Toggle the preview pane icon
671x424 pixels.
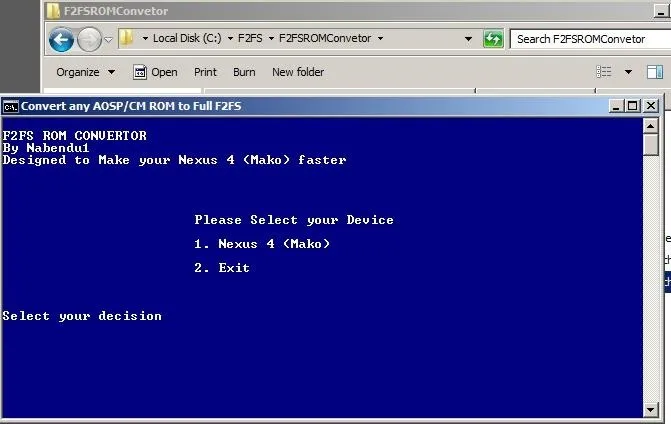tap(654, 72)
